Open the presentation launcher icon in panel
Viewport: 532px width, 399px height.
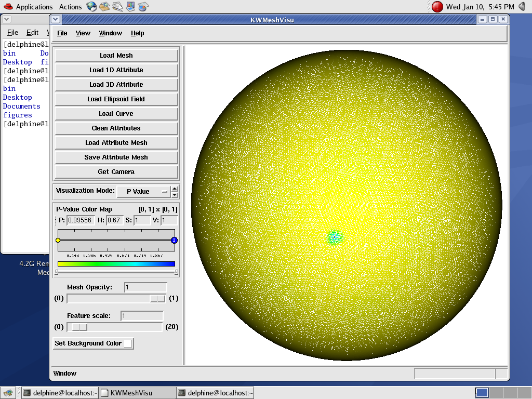point(131,7)
